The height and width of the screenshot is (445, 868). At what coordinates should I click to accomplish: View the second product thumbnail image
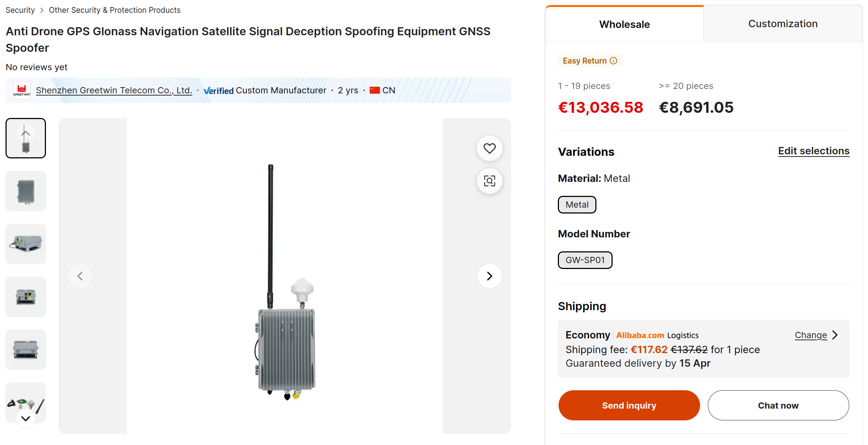click(x=26, y=191)
